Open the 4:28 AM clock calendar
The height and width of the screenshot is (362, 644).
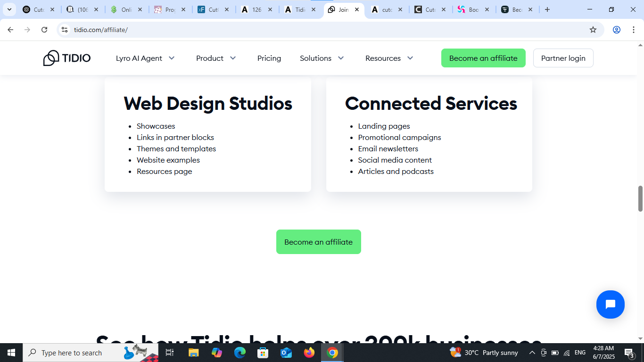click(x=603, y=353)
